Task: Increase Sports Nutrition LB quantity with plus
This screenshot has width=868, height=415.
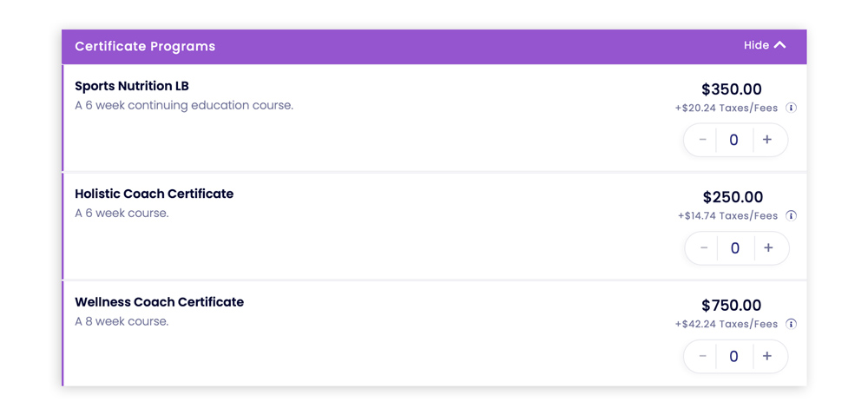Action: [x=767, y=140]
